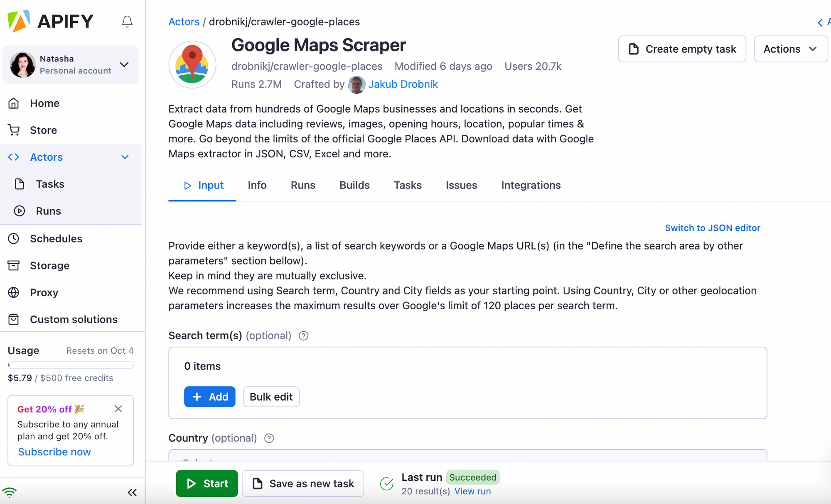Switch to the Integrations tab
This screenshot has width=831, height=504.
531,185
